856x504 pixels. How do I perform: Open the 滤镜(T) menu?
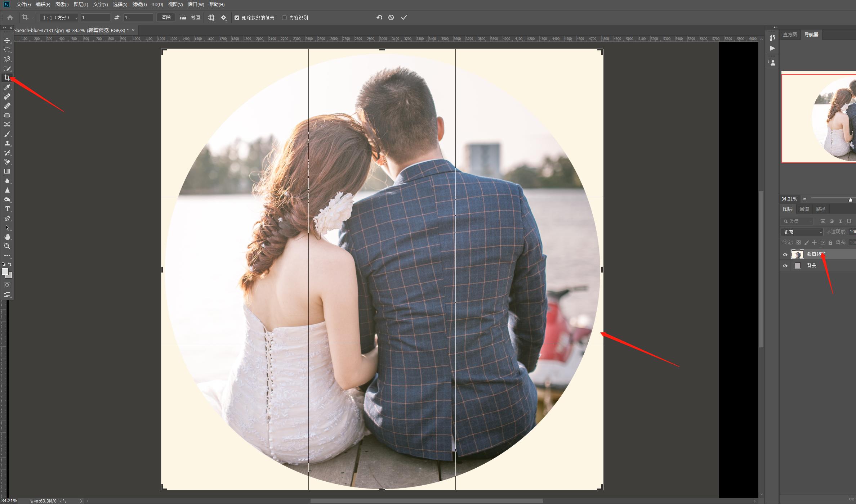(139, 5)
